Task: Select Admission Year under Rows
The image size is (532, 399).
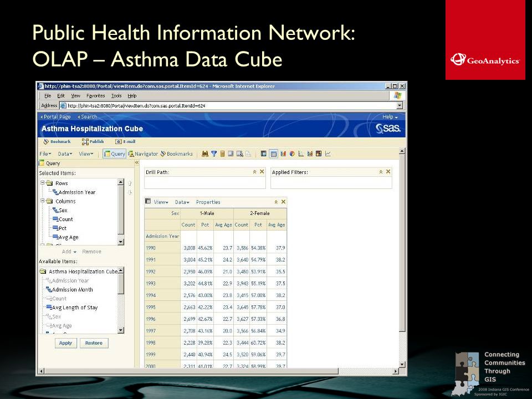Action: tap(74, 192)
